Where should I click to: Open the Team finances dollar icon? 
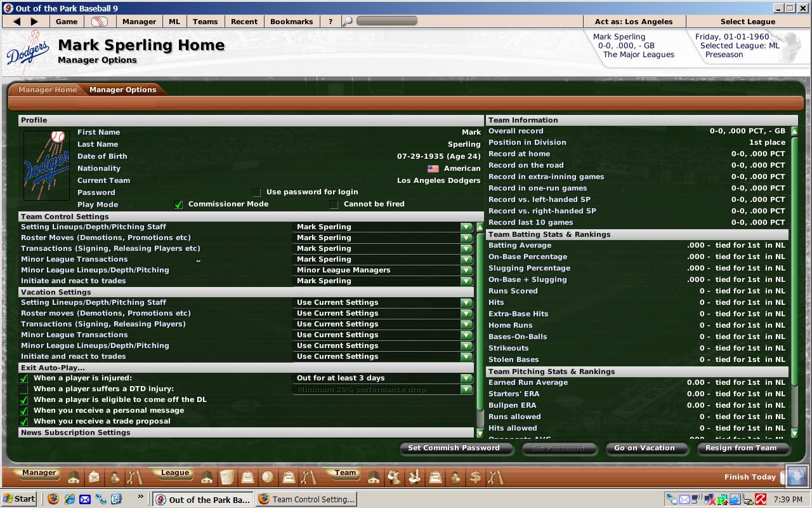475,477
